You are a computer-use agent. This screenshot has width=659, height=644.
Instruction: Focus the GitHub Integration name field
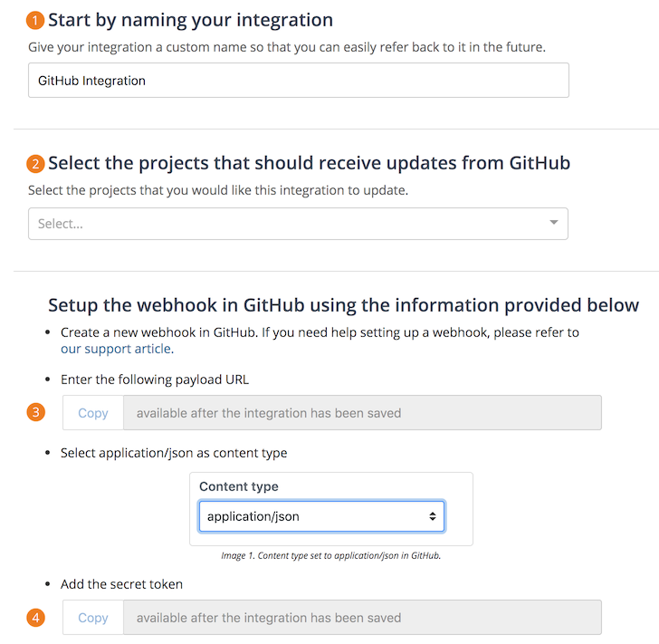(x=298, y=81)
